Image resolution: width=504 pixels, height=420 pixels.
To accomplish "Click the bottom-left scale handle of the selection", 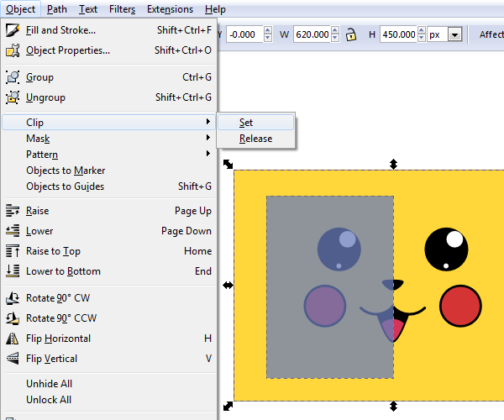I will click(228, 406).
